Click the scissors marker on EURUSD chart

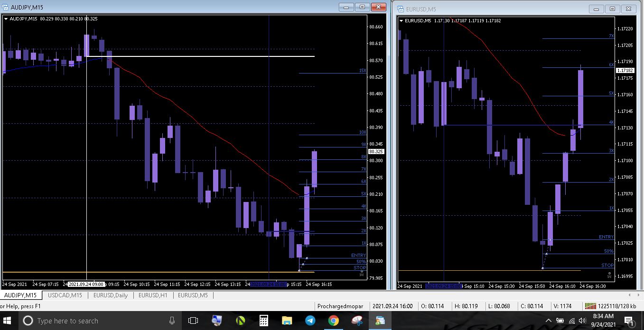[x=609, y=275]
